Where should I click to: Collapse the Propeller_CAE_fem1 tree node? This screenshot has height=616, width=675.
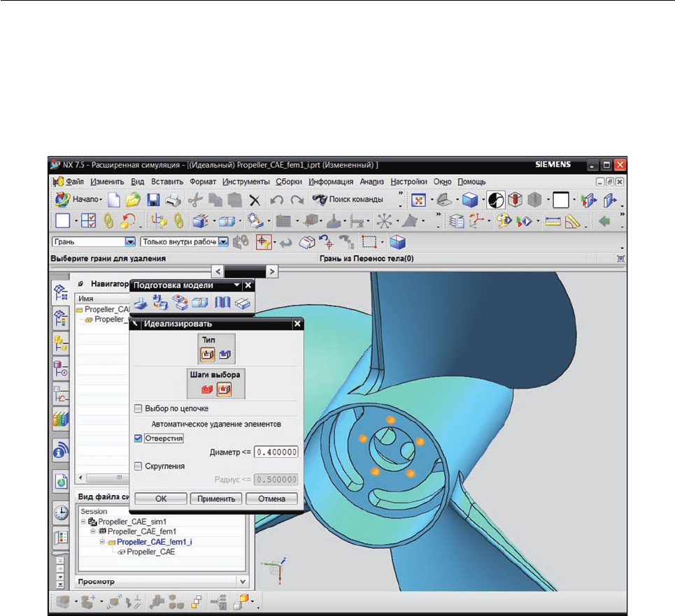coord(93,531)
